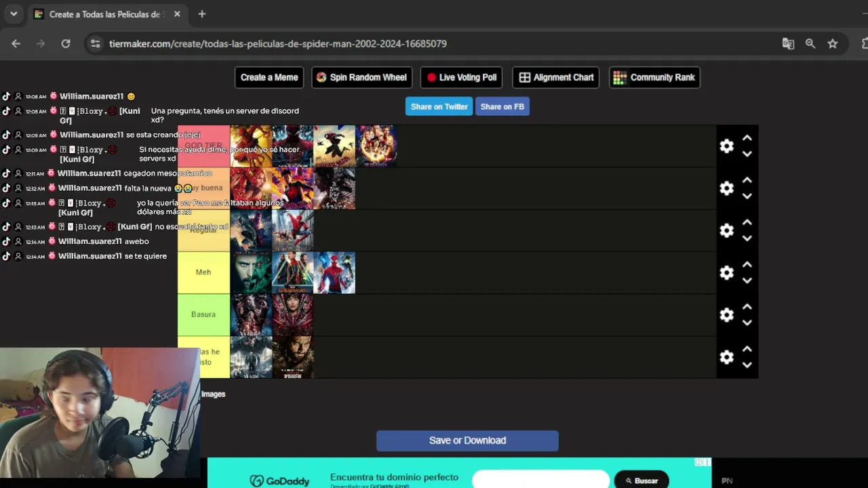
Task: Go back in browser
Action: (x=16, y=43)
